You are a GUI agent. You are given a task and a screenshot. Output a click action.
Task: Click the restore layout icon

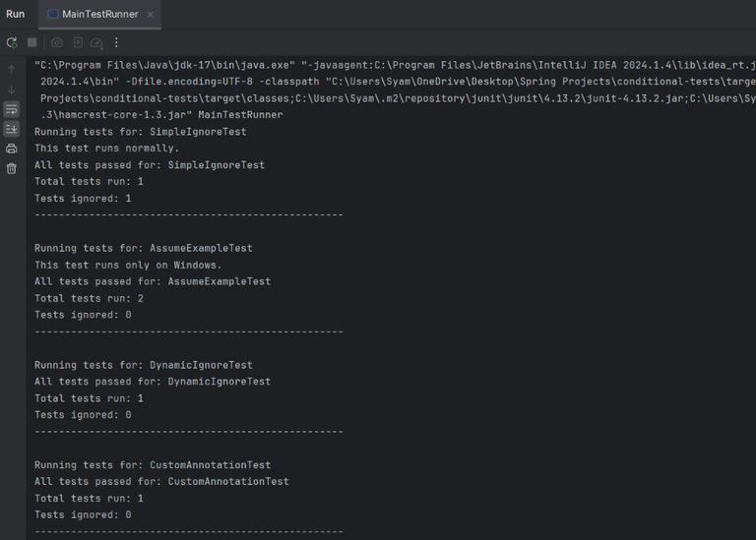77,42
